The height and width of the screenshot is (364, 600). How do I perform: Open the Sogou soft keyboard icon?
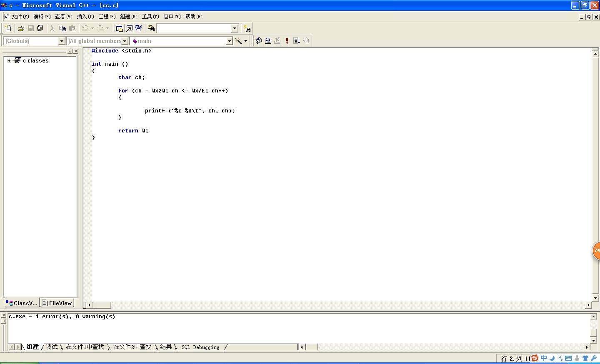(568, 358)
